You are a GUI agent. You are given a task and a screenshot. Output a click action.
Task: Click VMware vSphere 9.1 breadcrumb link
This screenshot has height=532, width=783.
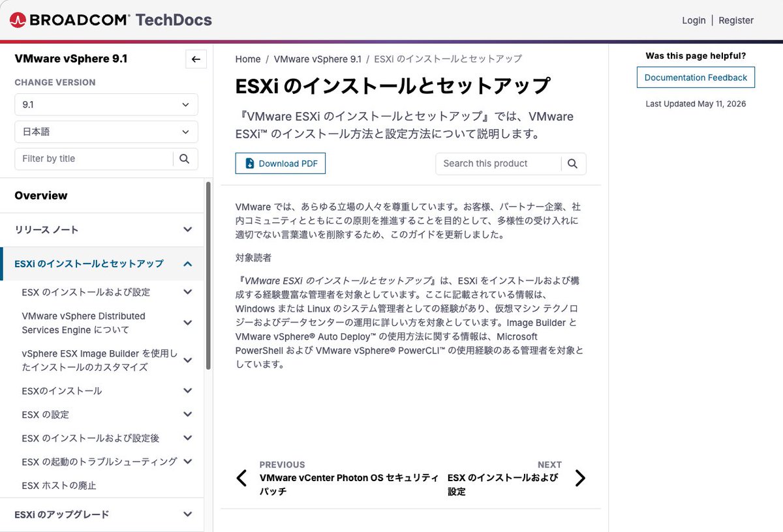click(x=317, y=59)
